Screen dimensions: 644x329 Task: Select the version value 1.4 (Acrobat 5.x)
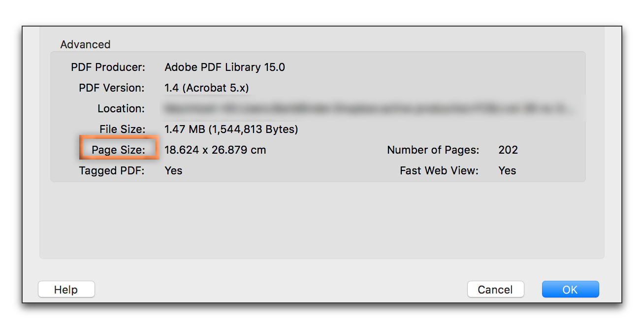(206, 88)
